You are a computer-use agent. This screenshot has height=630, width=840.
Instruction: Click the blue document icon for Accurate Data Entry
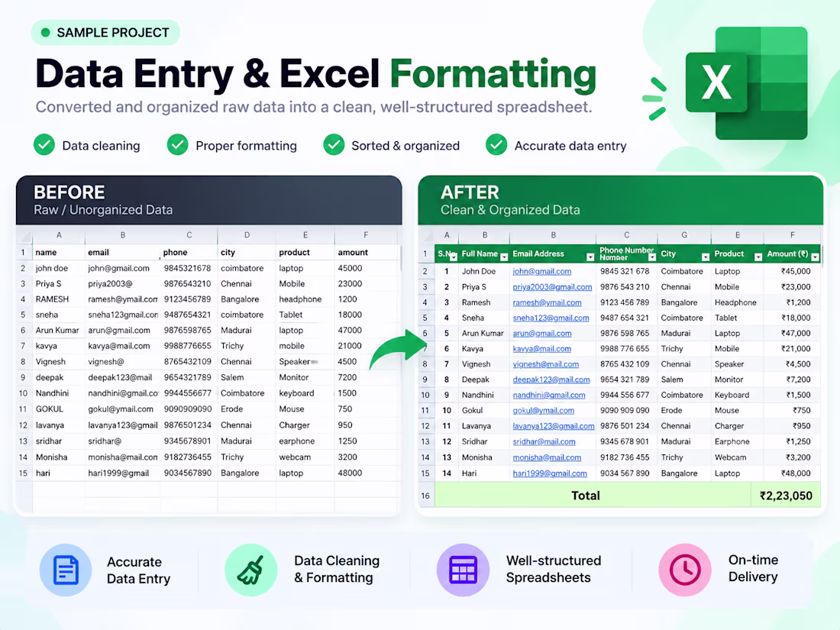point(66,570)
